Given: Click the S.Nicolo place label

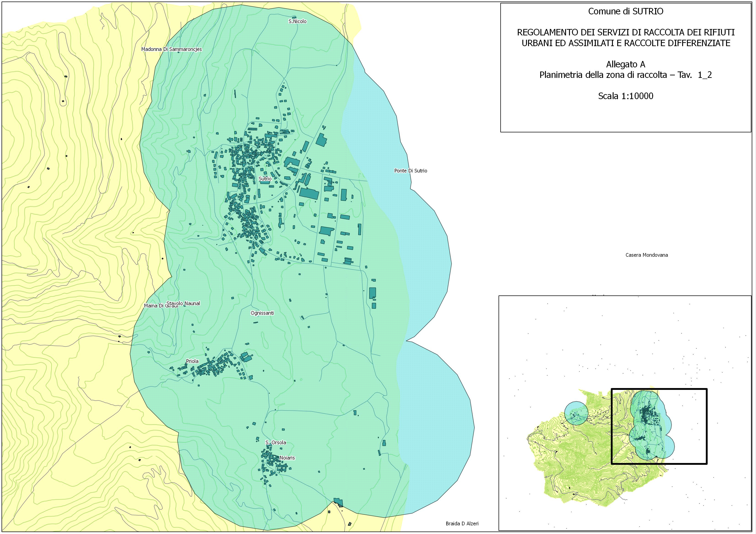Looking at the screenshot, I should [297, 21].
